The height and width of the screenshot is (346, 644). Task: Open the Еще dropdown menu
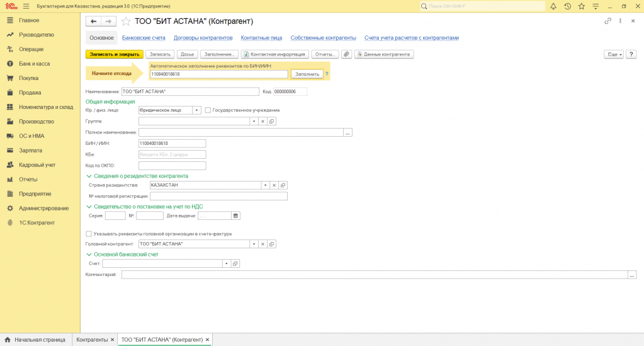614,54
